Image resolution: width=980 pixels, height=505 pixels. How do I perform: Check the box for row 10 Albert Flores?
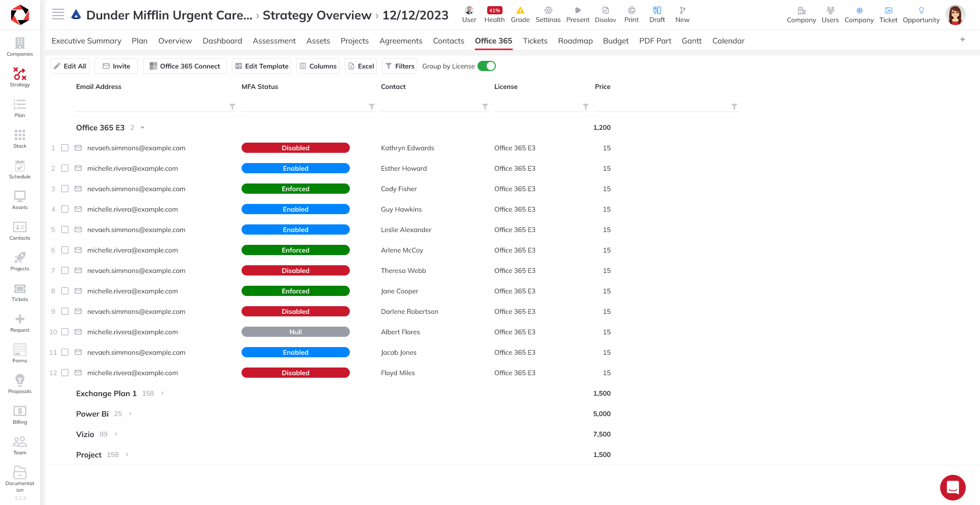pyautogui.click(x=65, y=332)
